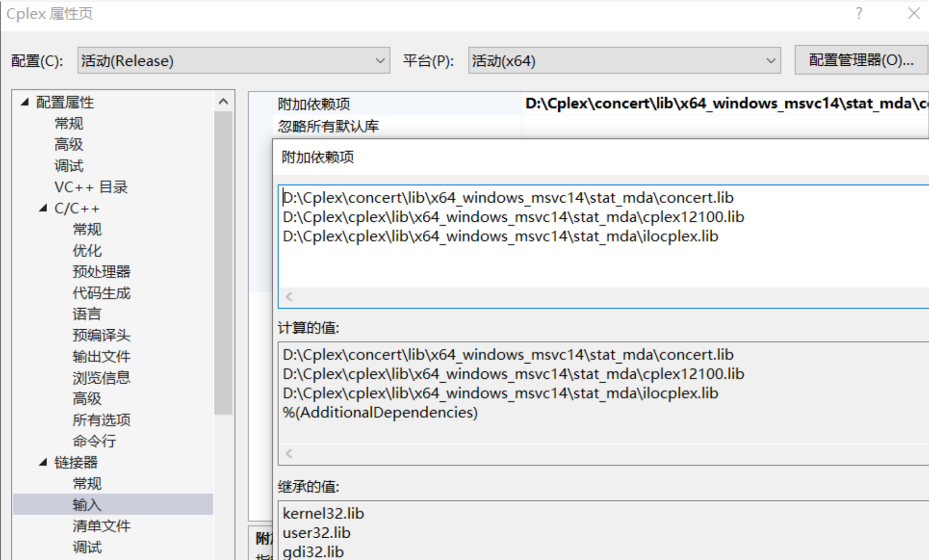The width and height of the screenshot is (929, 560).
Task: Select 调试 under 配置属性
Action: click(x=69, y=166)
